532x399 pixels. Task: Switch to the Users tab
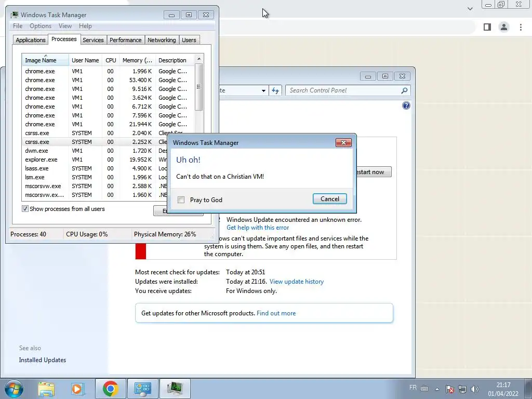pyautogui.click(x=189, y=40)
